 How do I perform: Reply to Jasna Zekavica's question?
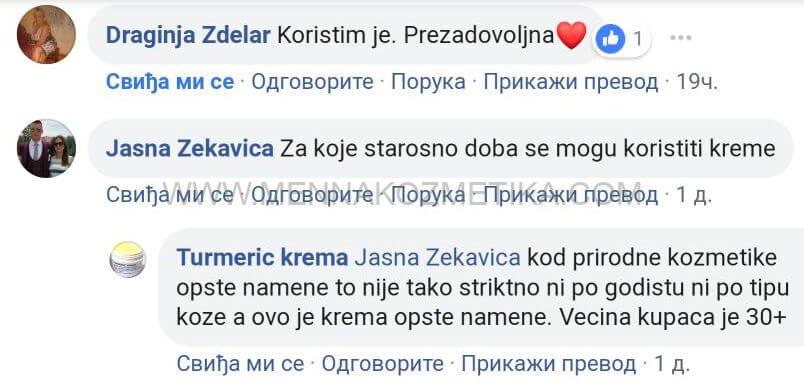coord(312,195)
